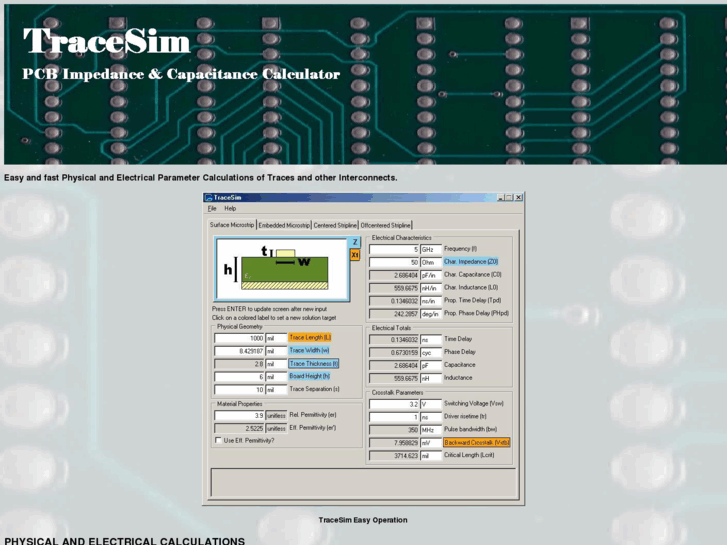The width and height of the screenshot is (727, 545).
Task: Switch to the Offcentered Stripline tab
Action: pos(385,225)
